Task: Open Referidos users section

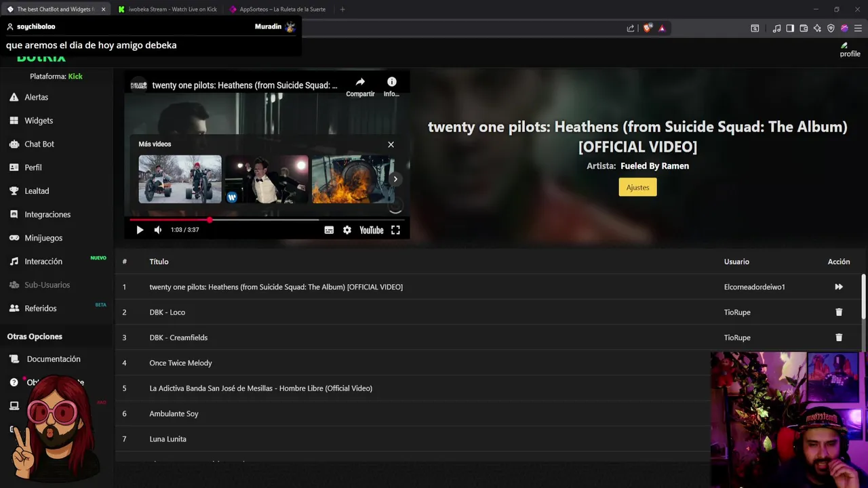Action: 40,308
